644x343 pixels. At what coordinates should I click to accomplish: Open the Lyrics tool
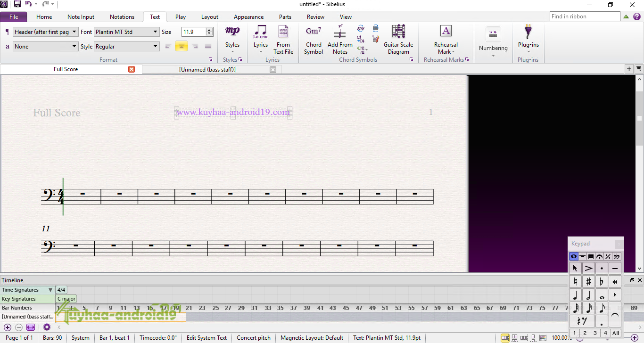pyautogui.click(x=260, y=39)
